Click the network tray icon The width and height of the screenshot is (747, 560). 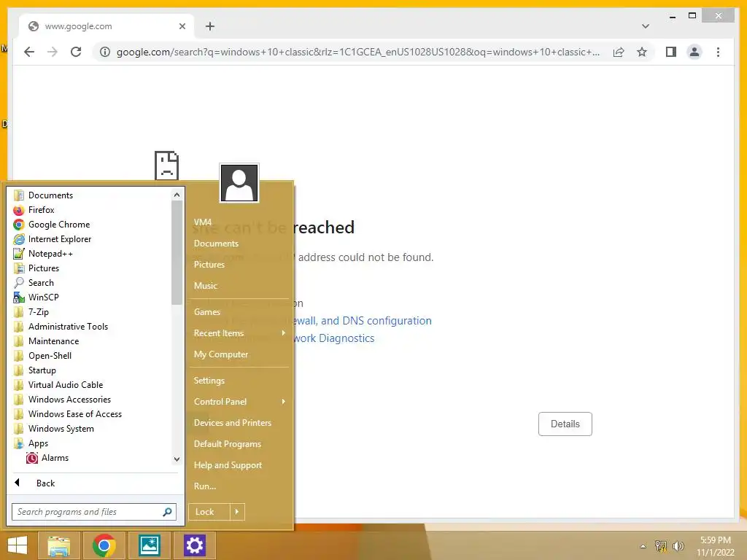661,546
